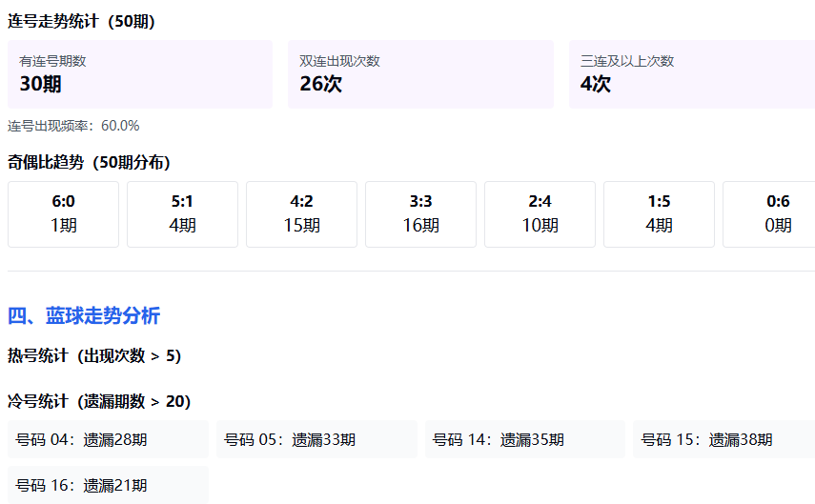Click the 奇偶比趋势 heading

89,162
